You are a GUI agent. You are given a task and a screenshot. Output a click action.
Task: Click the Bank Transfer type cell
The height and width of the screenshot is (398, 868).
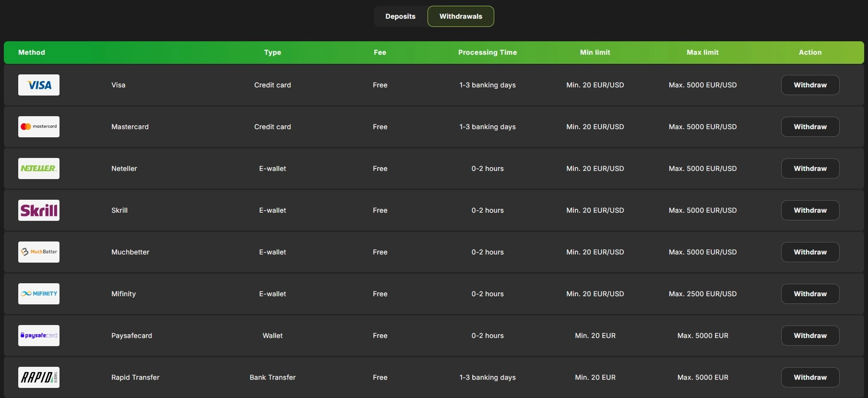[273, 377]
